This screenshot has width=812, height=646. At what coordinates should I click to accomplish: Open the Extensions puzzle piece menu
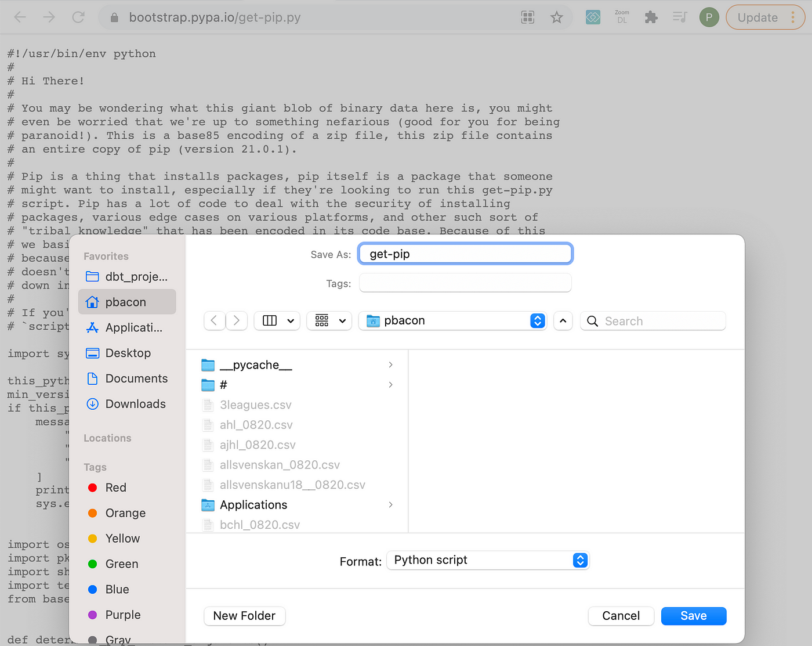click(x=651, y=17)
